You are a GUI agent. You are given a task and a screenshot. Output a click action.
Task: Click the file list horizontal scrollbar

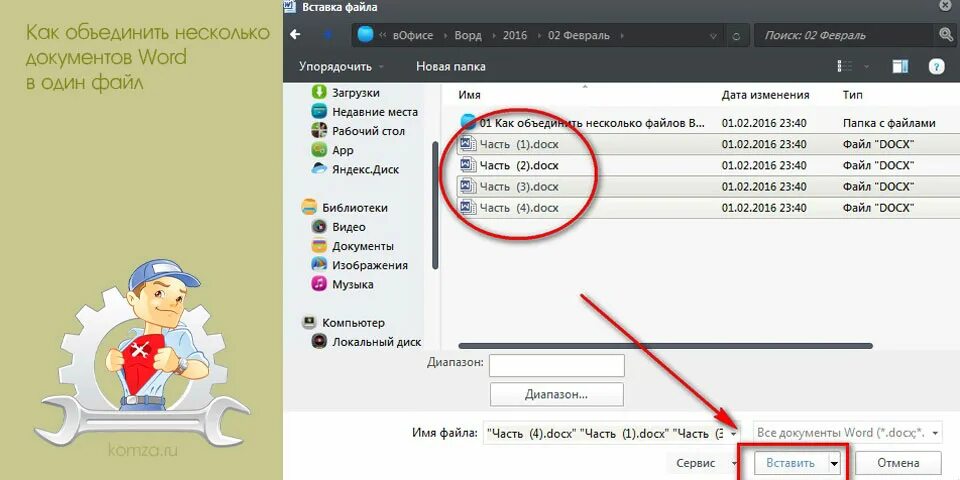tap(666, 346)
